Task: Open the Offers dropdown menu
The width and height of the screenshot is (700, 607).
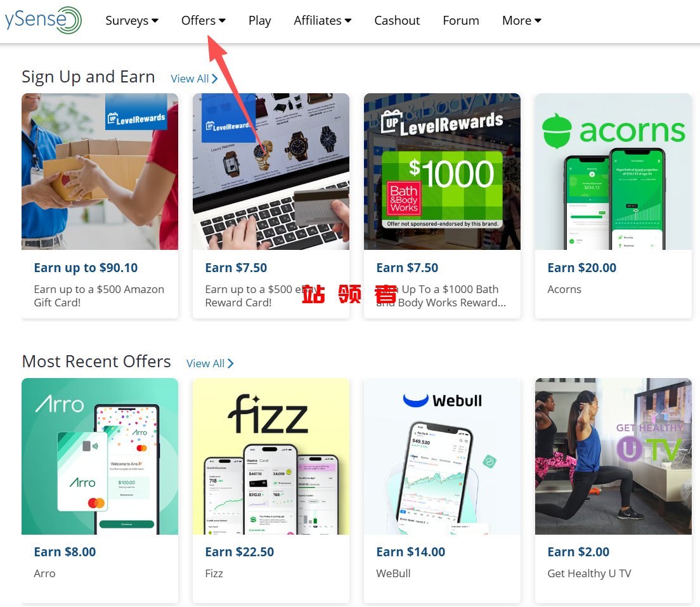Action: (x=203, y=20)
